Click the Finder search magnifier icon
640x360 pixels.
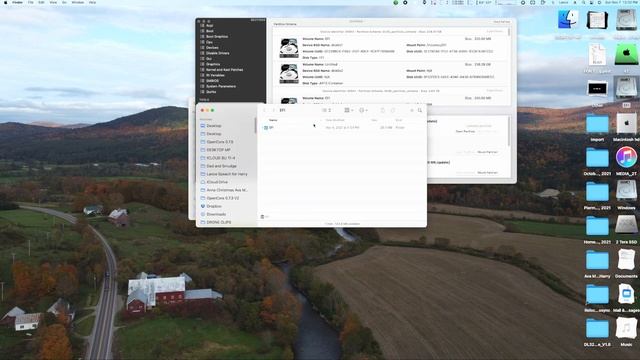tap(420, 110)
